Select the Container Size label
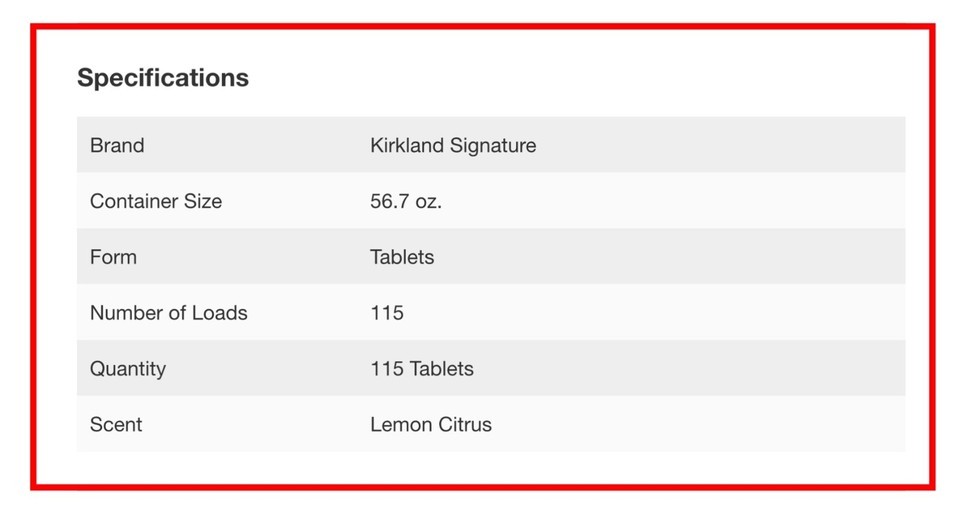 pos(156,201)
